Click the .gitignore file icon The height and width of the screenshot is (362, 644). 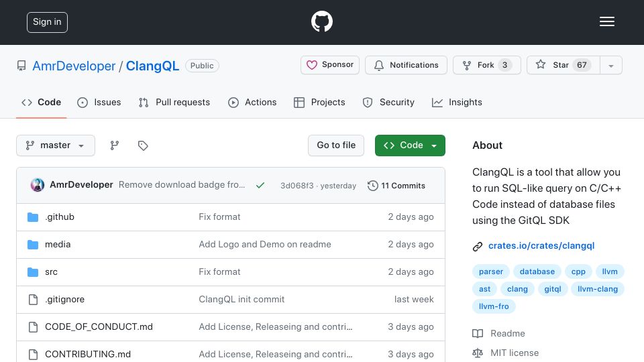[34, 300]
